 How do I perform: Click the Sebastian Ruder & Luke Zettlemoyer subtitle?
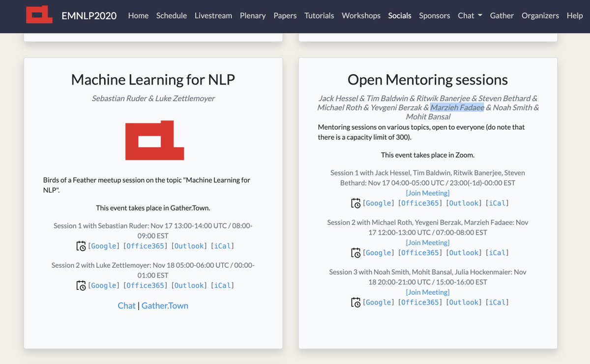click(x=153, y=98)
